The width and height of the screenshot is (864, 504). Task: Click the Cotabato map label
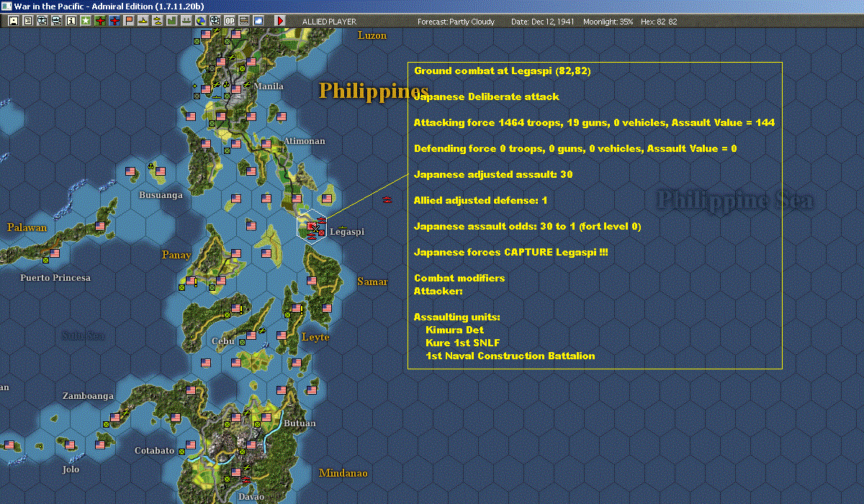(155, 451)
